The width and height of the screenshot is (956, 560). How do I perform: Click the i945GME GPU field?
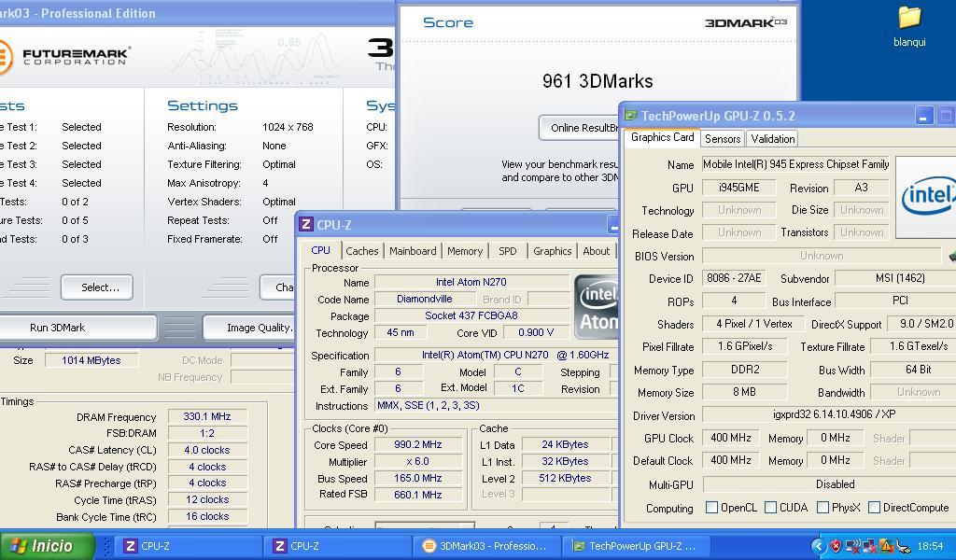click(x=739, y=188)
